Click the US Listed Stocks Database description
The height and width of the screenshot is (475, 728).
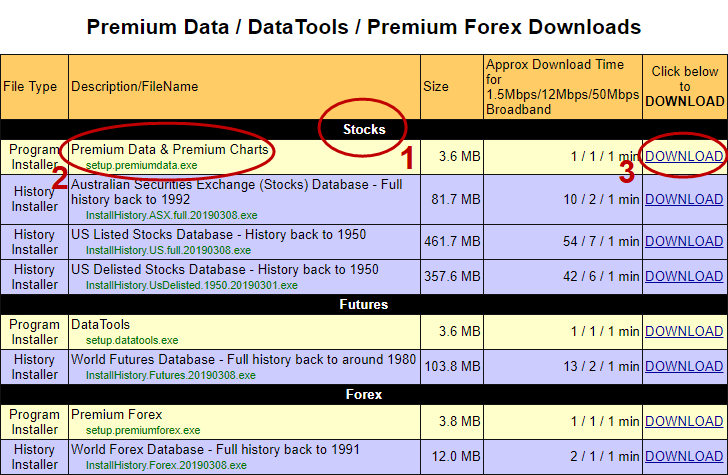pos(219,234)
